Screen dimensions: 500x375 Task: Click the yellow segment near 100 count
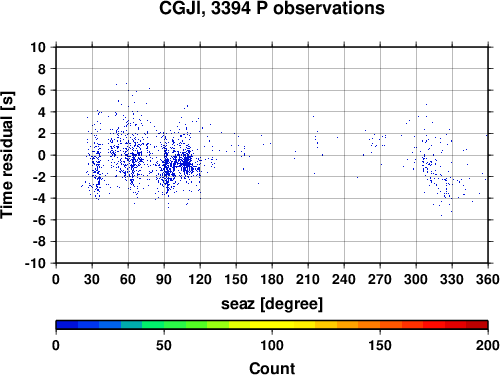tap(272, 325)
